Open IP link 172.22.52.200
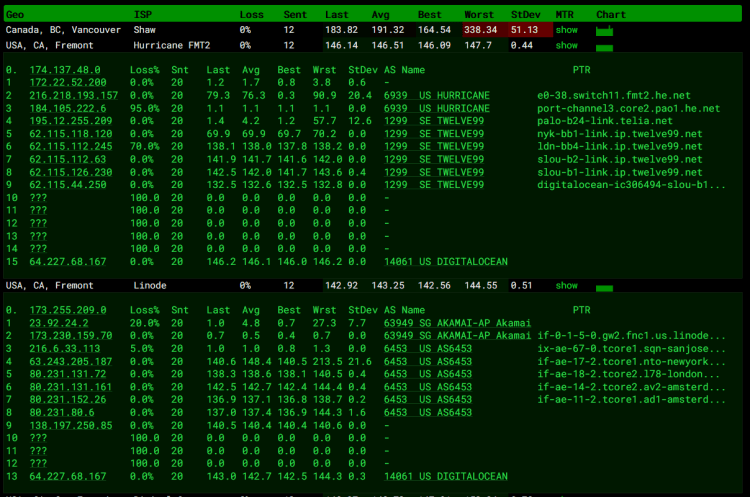The width and height of the screenshot is (750, 497). pyautogui.click(x=68, y=83)
